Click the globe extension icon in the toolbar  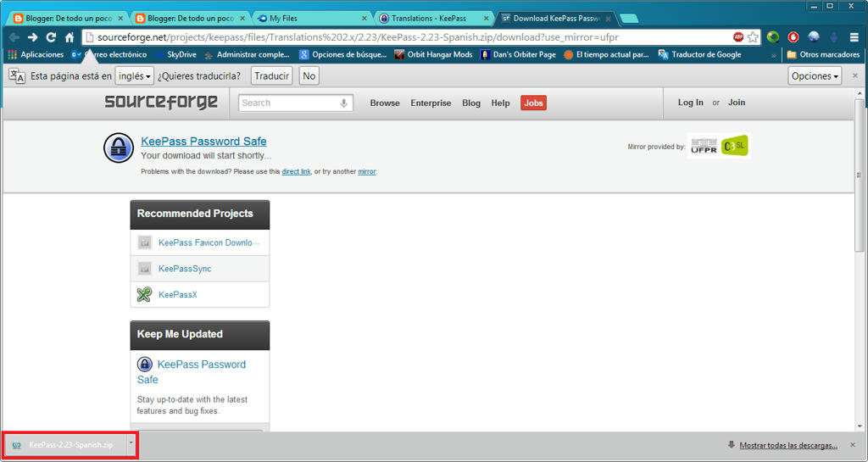tap(813, 37)
